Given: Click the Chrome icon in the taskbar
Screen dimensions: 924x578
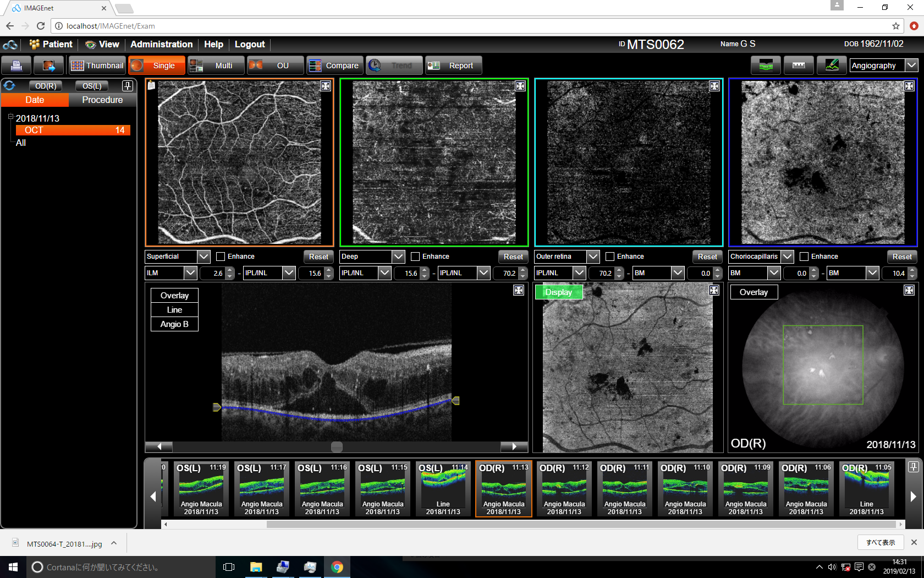Looking at the screenshot, I should point(337,567).
